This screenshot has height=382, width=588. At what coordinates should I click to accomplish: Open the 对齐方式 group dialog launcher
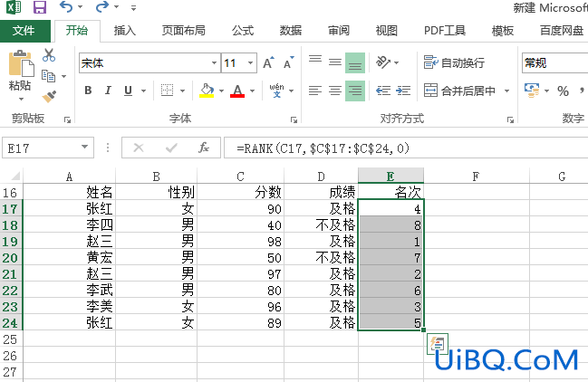[x=510, y=119]
